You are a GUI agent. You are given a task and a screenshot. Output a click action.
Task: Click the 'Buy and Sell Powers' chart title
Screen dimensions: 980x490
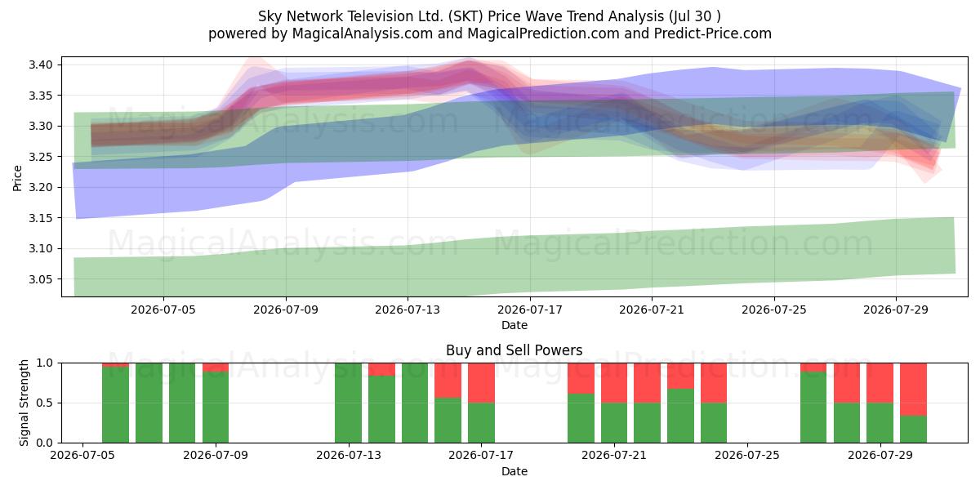[514, 350]
